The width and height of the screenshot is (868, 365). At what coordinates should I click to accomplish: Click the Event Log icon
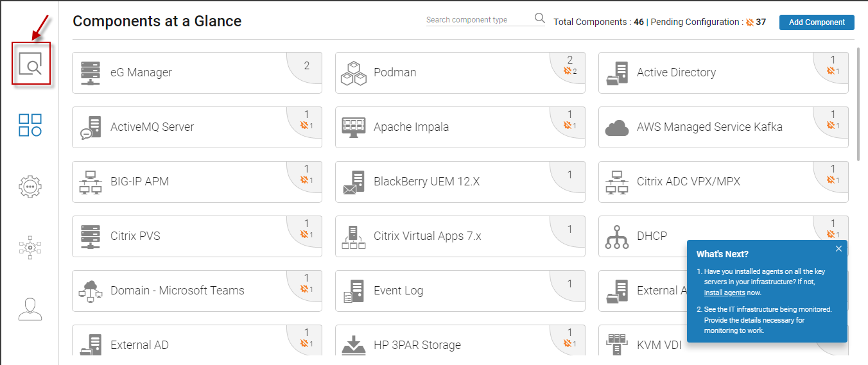click(x=354, y=291)
